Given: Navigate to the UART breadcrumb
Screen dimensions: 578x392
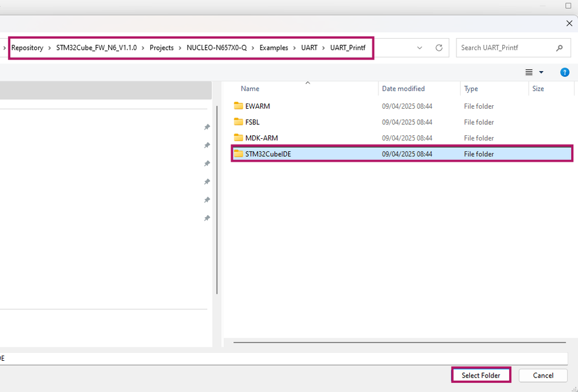Looking at the screenshot, I should (310, 48).
